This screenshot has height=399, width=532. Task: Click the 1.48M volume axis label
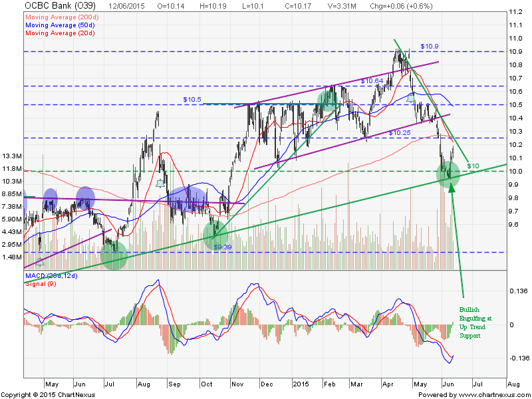pos(12,257)
